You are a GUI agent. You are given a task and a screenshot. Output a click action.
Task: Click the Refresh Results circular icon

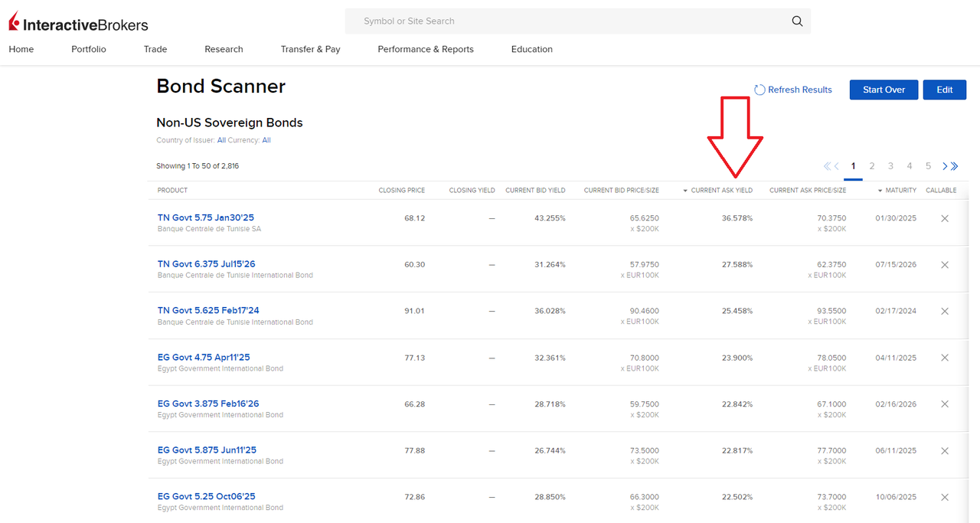[759, 90]
